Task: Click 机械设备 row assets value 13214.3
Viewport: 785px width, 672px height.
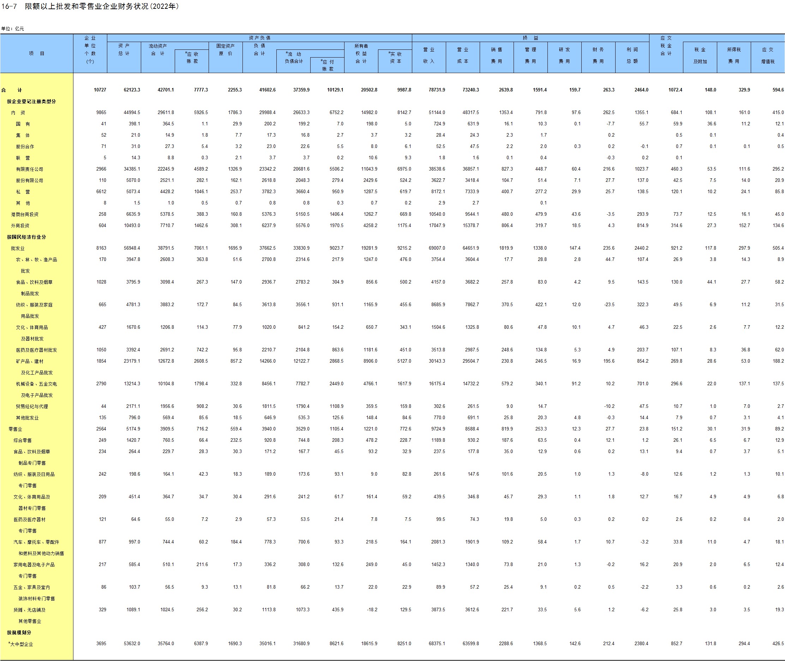Action: [x=132, y=384]
